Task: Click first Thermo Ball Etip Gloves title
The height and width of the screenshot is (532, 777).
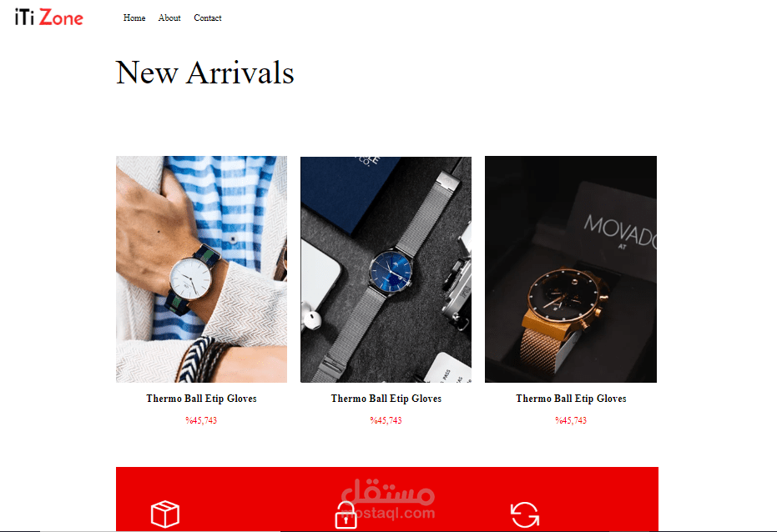Action: coord(202,399)
